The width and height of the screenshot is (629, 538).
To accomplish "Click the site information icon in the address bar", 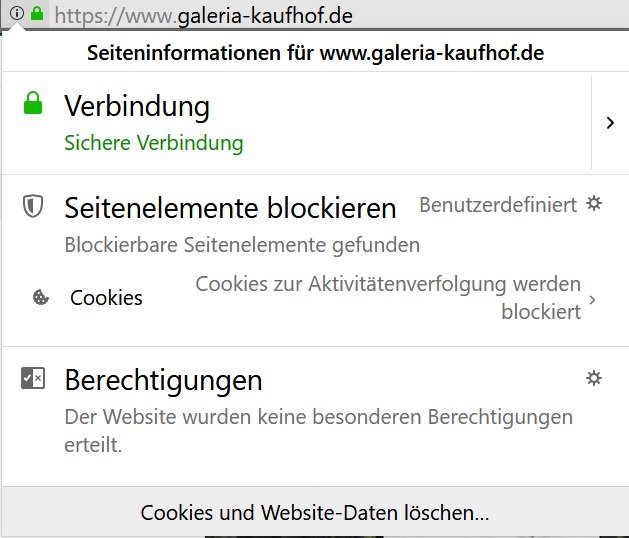I will point(17,14).
